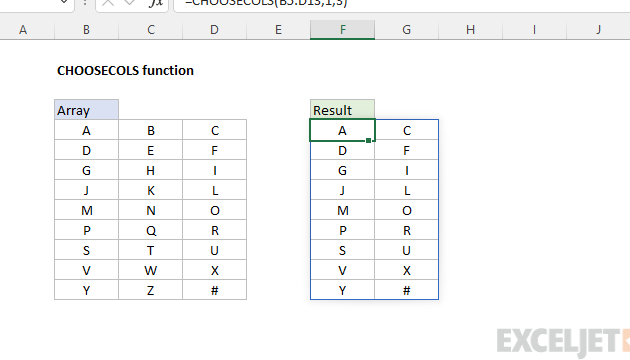The image size is (630, 360).
Task: Select cell 'H' in the Array table
Action: [151, 170]
